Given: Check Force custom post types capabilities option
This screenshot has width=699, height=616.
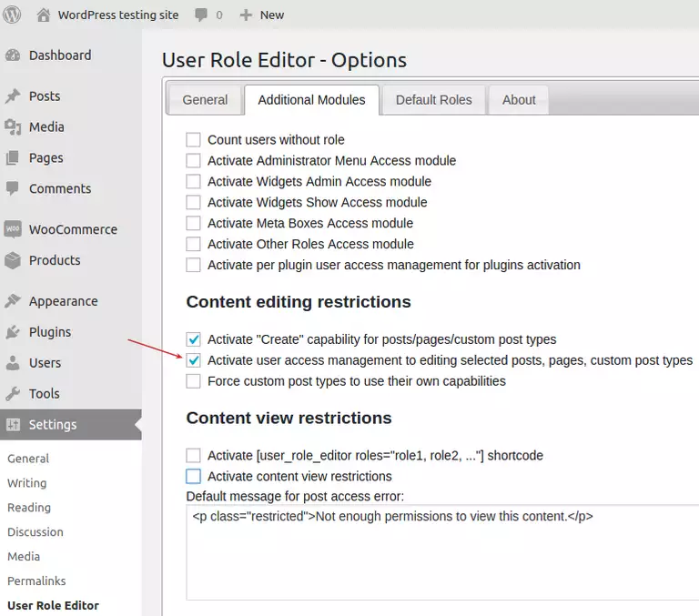Looking at the screenshot, I should tap(193, 381).
